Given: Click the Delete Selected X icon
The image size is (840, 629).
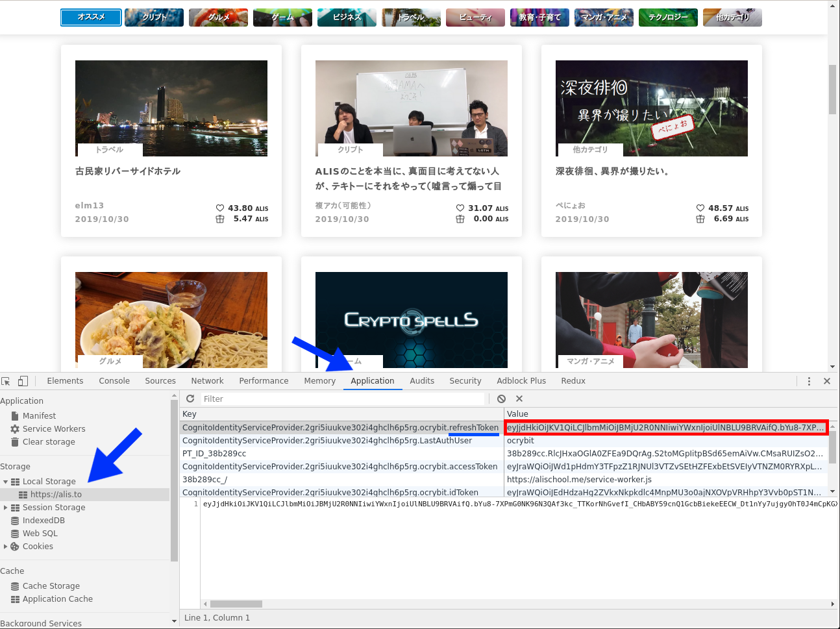Looking at the screenshot, I should pos(519,399).
